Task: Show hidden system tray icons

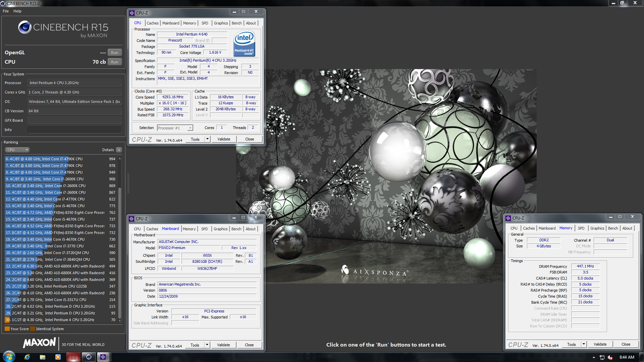Action: point(594,357)
